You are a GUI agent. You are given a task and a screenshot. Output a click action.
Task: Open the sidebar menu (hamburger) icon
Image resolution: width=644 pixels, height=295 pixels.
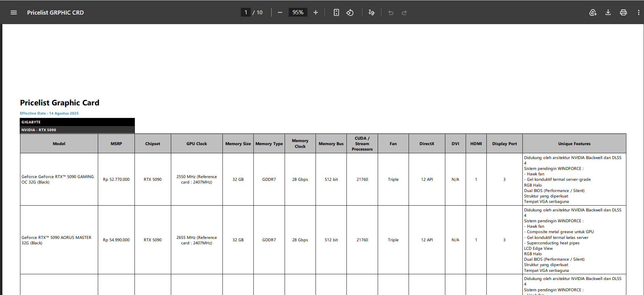point(14,13)
